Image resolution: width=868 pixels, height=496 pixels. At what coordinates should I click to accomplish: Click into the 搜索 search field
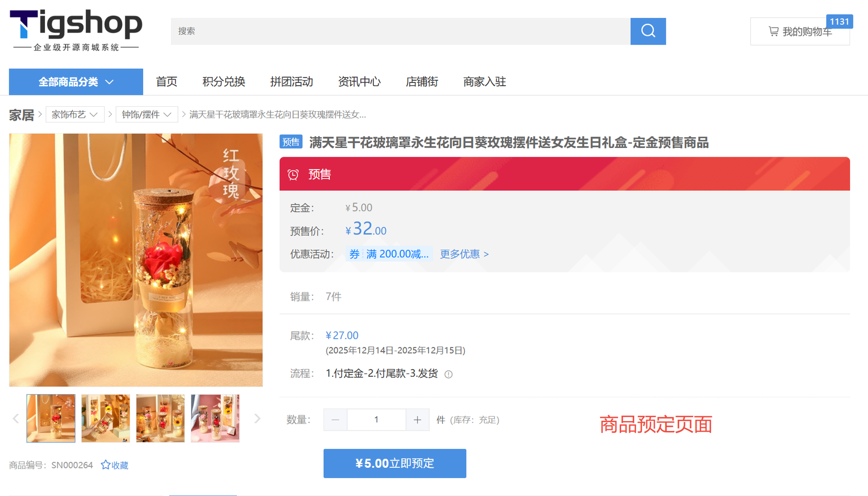pyautogui.click(x=400, y=31)
